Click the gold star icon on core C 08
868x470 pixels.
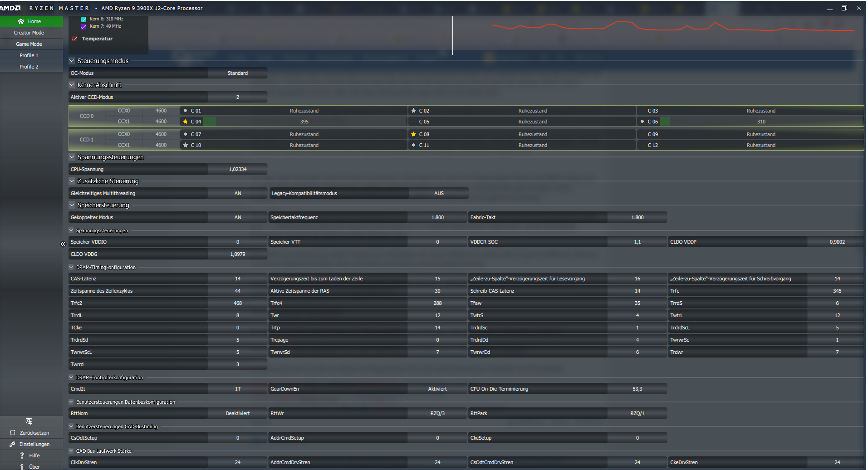413,134
